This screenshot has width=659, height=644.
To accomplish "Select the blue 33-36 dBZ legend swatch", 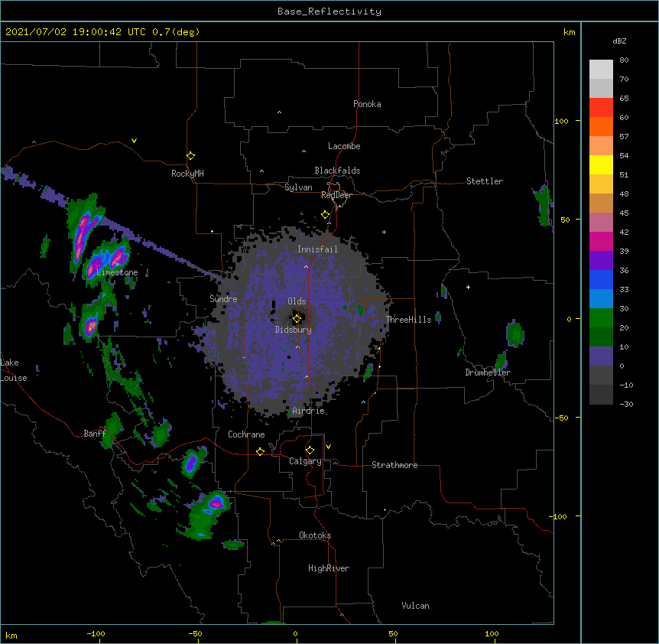I will coord(601,279).
